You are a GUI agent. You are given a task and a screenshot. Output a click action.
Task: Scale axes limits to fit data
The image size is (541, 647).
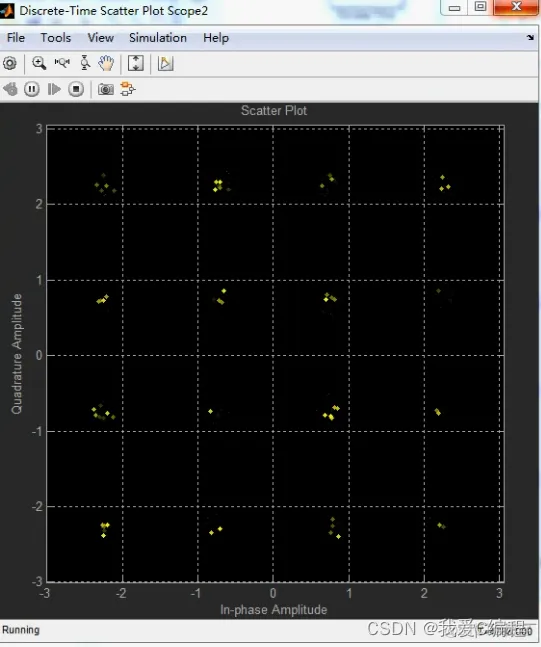pos(136,64)
